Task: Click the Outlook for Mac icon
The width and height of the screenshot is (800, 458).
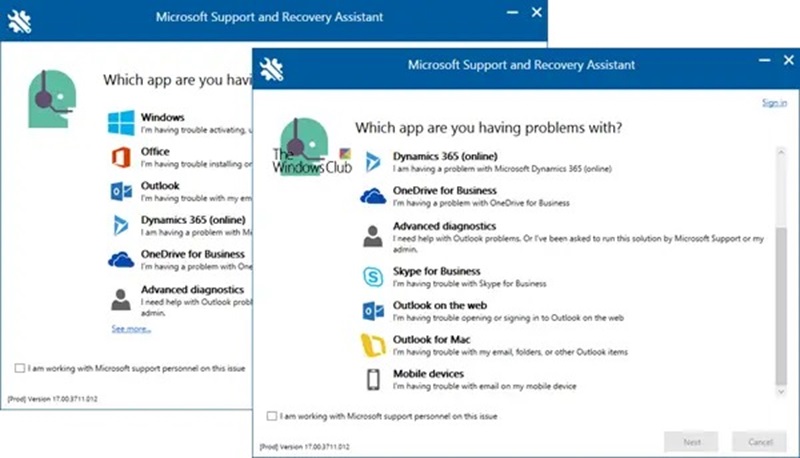Action: 373,345
